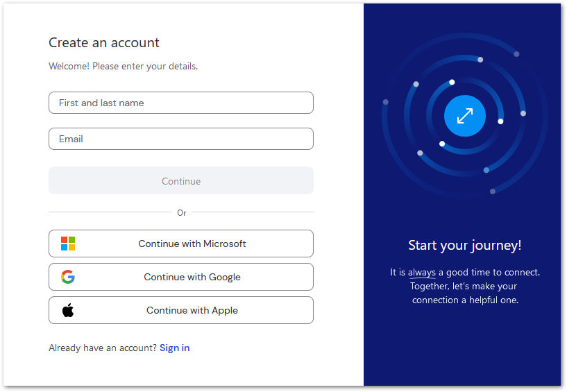Click the Create an account heading
This screenshot has width=567, height=392.
104,43
